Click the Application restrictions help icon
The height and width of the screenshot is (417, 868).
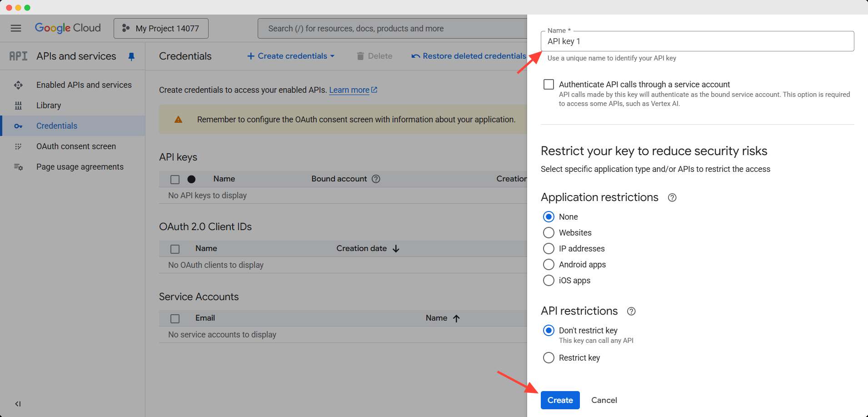672,197
